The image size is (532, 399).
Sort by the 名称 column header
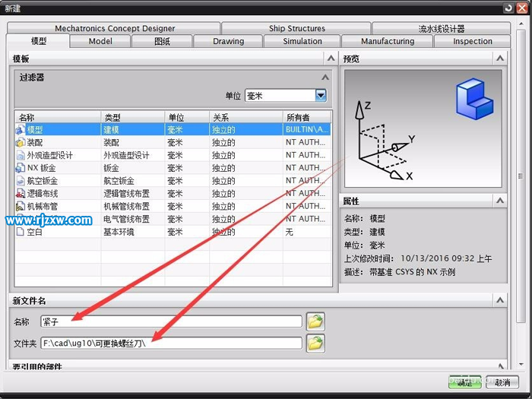[x=58, y=117]
